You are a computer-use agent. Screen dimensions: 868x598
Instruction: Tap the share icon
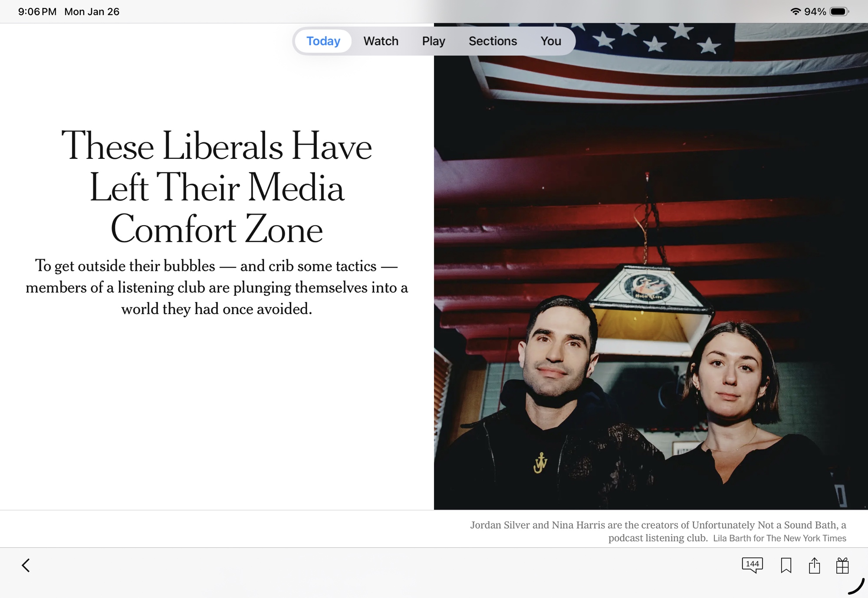point(814,565)
